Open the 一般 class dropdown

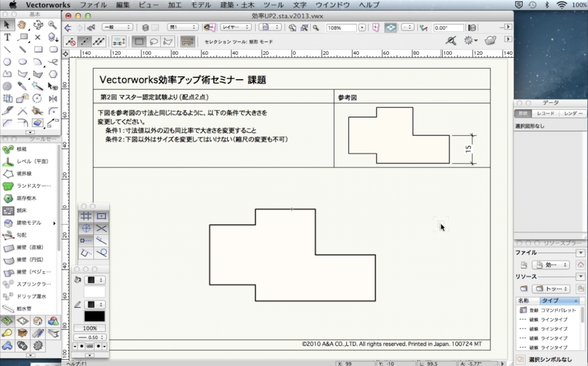pyautogui.click(x=117, y=27)
